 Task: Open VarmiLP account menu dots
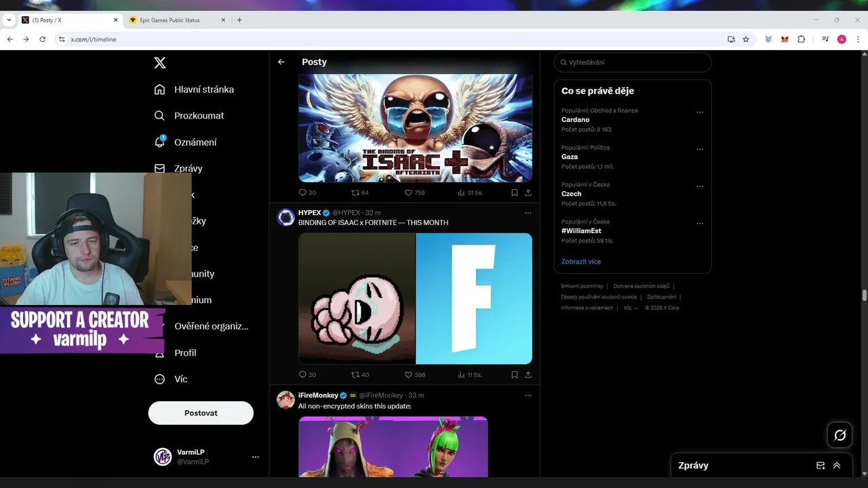(x=256, y=457)
